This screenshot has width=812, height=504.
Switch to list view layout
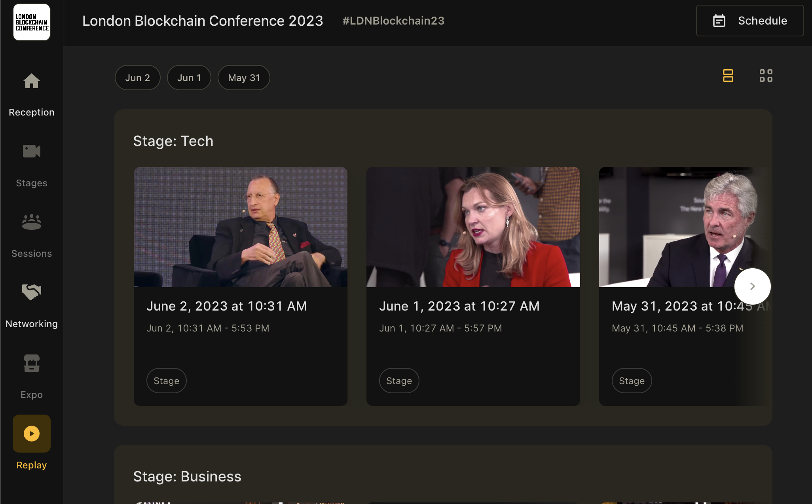(728, 76)
